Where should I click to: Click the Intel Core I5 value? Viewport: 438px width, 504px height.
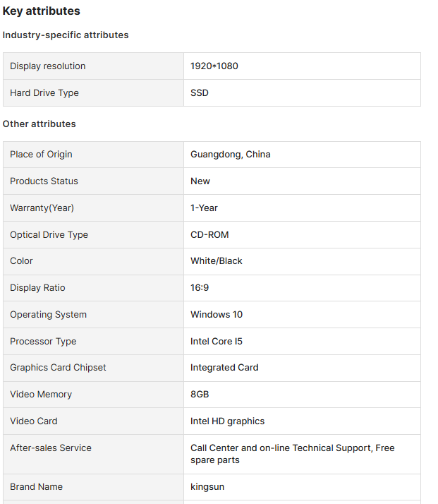[217, 342]
